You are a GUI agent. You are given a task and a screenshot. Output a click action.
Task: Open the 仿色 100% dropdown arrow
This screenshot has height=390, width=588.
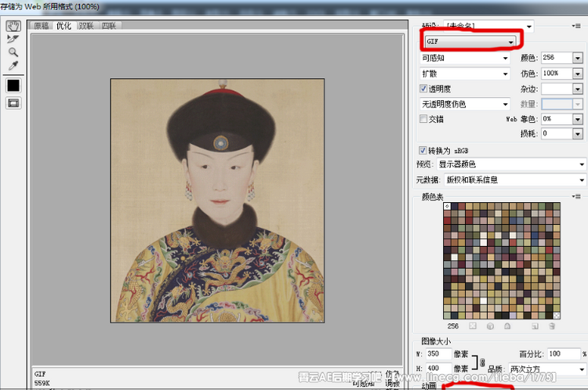coord(578,74)
